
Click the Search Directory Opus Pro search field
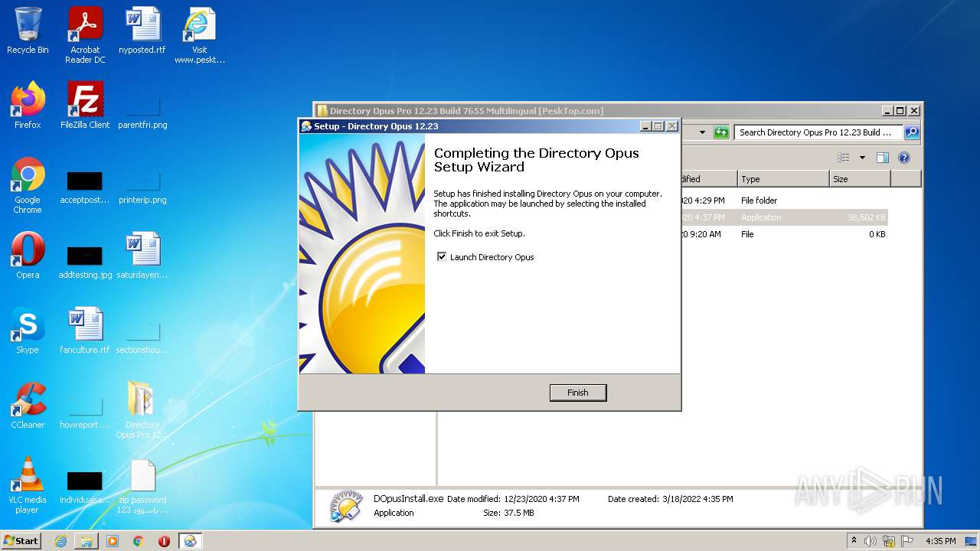click(x=818, y=132)
